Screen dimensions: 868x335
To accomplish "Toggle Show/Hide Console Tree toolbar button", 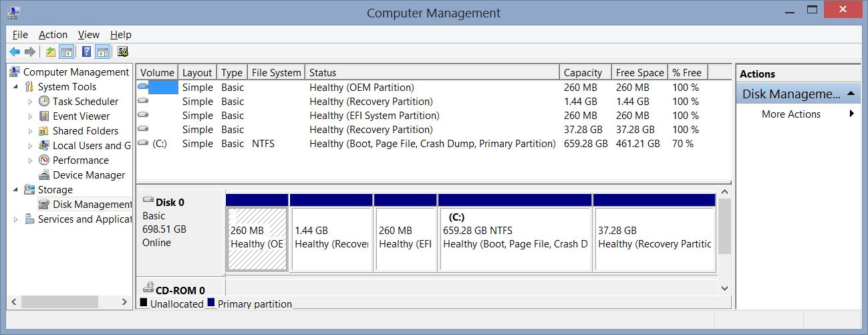I will tap(66, 51).
